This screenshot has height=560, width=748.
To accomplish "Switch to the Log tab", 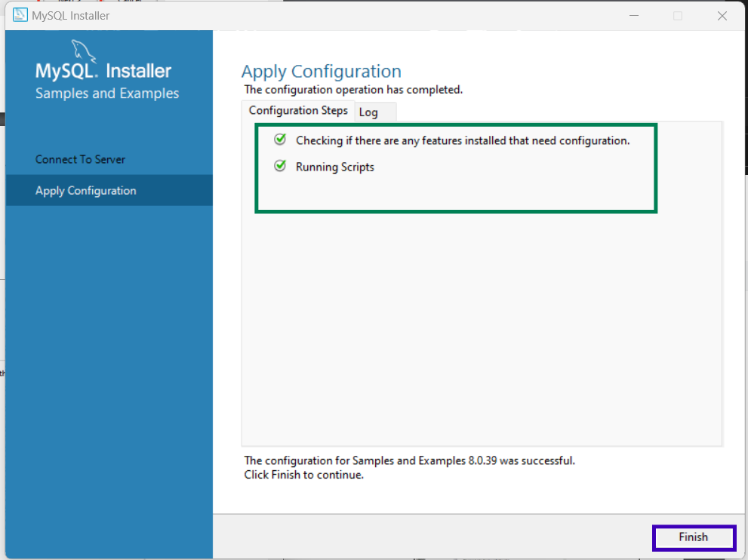I will pos(375,112).
